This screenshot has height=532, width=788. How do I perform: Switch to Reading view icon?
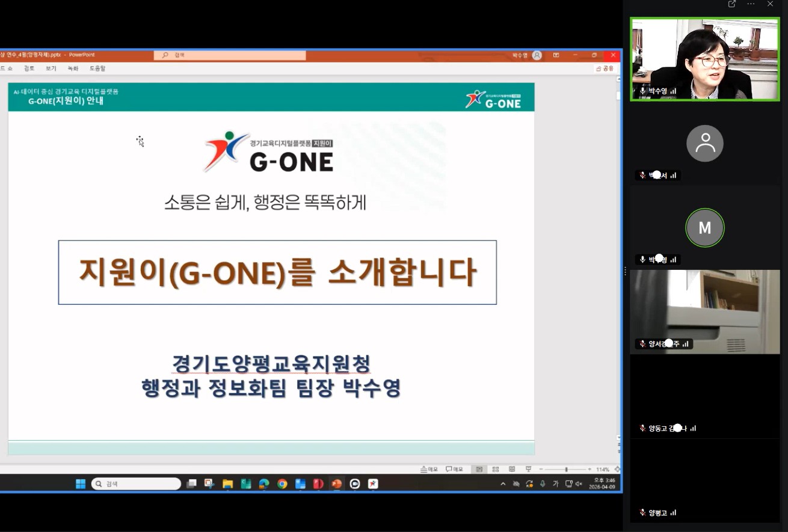[512, 469]
